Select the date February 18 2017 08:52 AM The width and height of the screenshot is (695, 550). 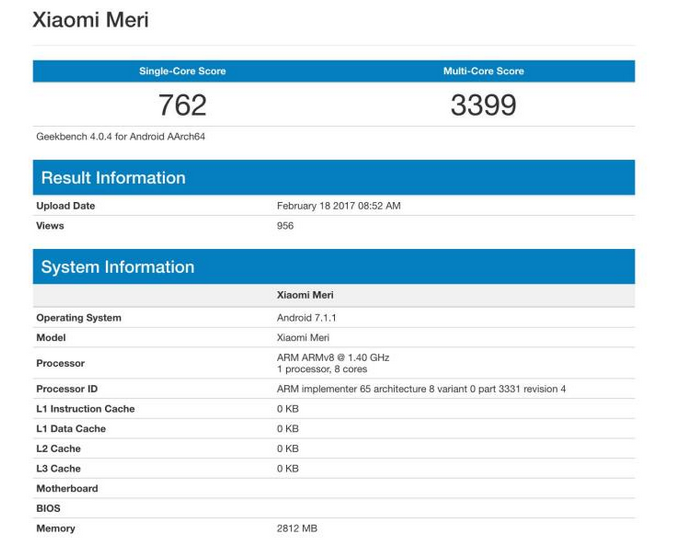pos(339,206)
